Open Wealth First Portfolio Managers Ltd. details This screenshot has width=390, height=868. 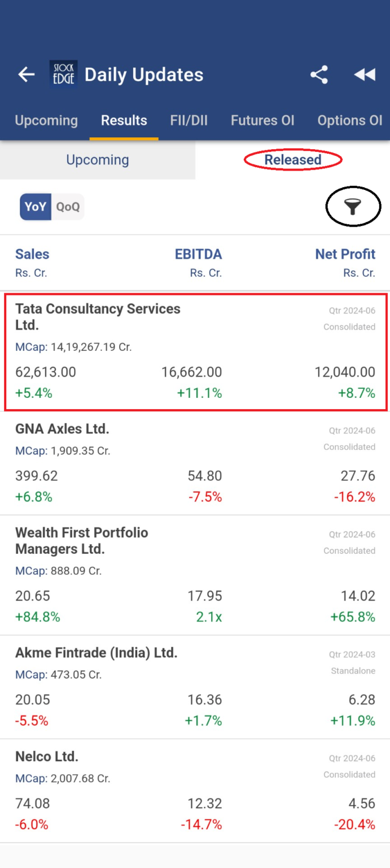pos(195,571)
